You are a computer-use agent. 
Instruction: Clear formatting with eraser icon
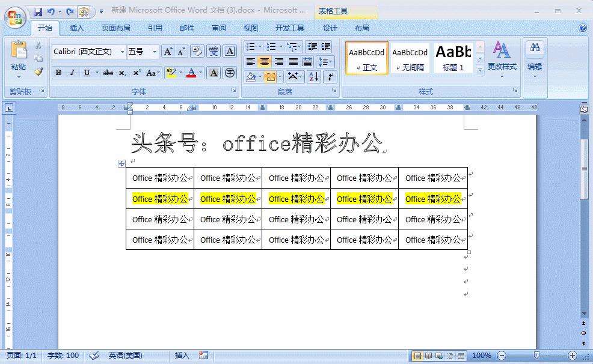click(197, 51)
